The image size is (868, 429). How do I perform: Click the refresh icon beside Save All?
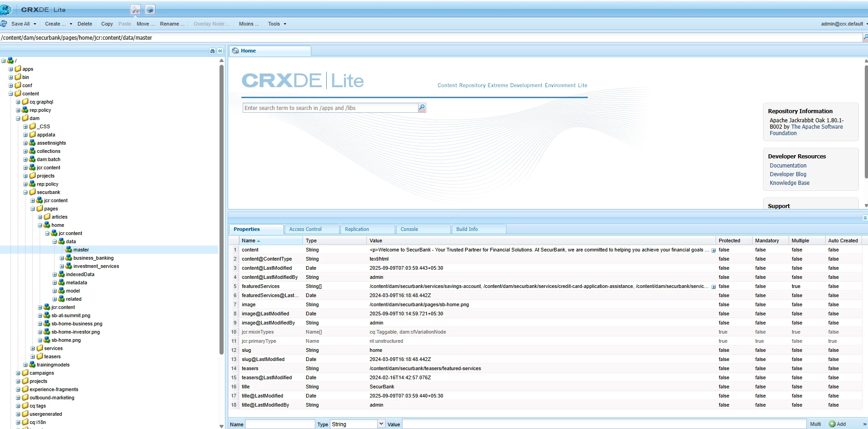click(4, 24)
